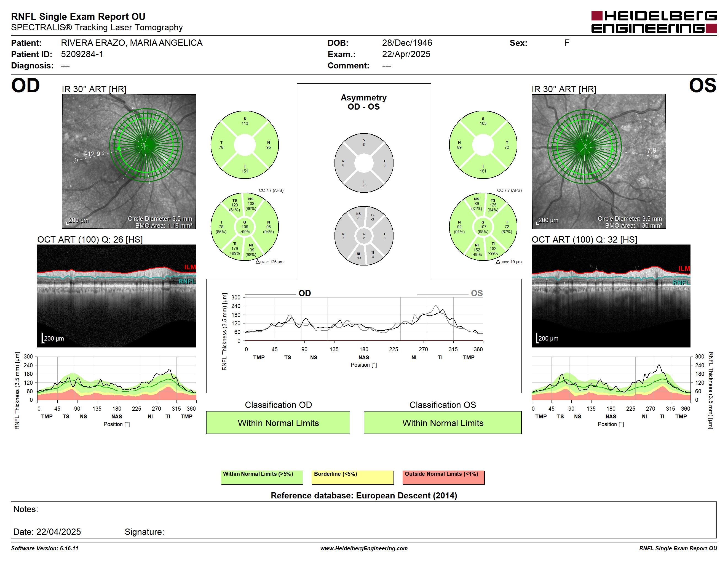This screenshot has height=563, width=728.
Task: Click the Reference database: European Descent text
Action: tap(364, 496)
